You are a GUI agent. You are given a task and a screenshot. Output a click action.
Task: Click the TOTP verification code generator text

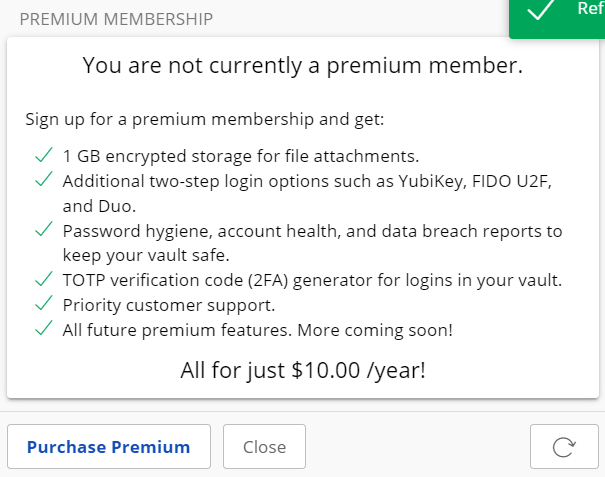[312, 281]
